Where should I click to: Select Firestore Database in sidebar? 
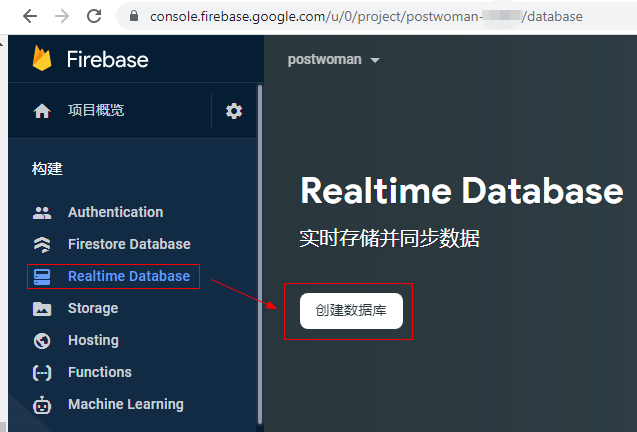click(128, 244)
